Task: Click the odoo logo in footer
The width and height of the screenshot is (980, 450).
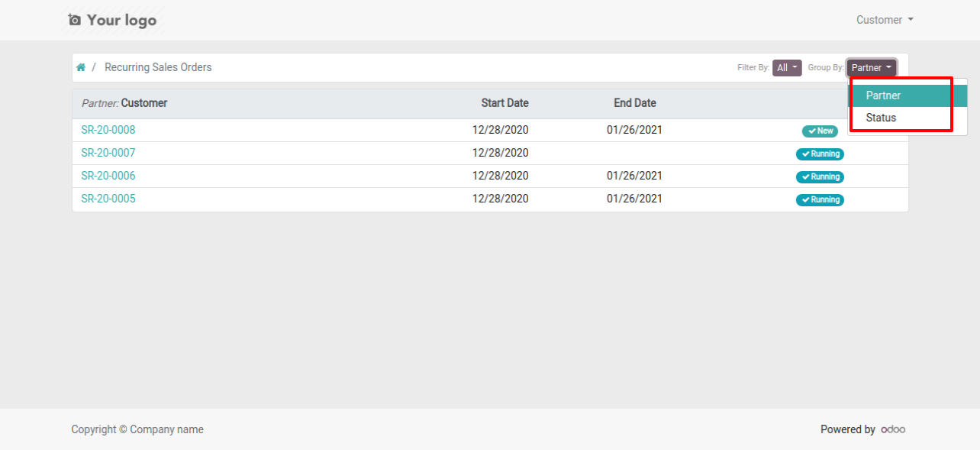Action: pyautogui.click(x=893, y=429)
